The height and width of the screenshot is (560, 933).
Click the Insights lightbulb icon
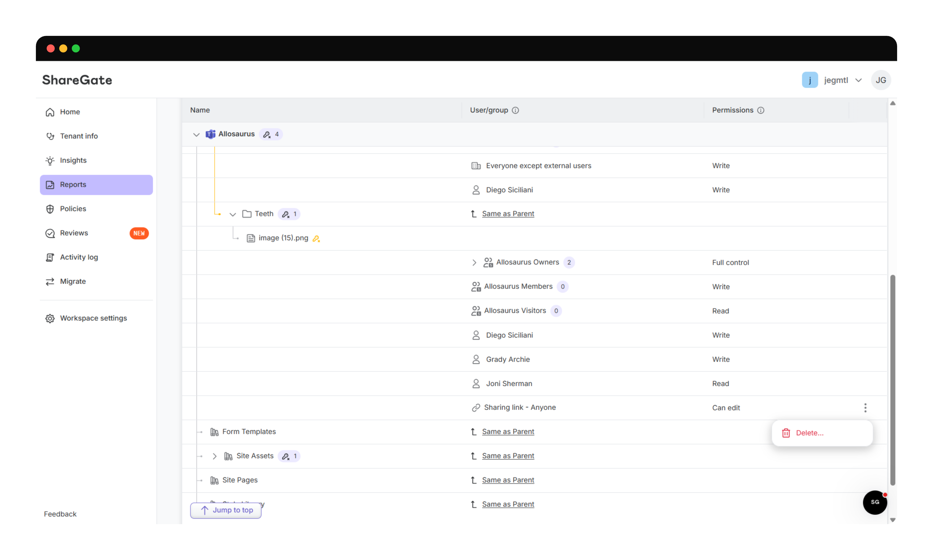tap(50, 160)
